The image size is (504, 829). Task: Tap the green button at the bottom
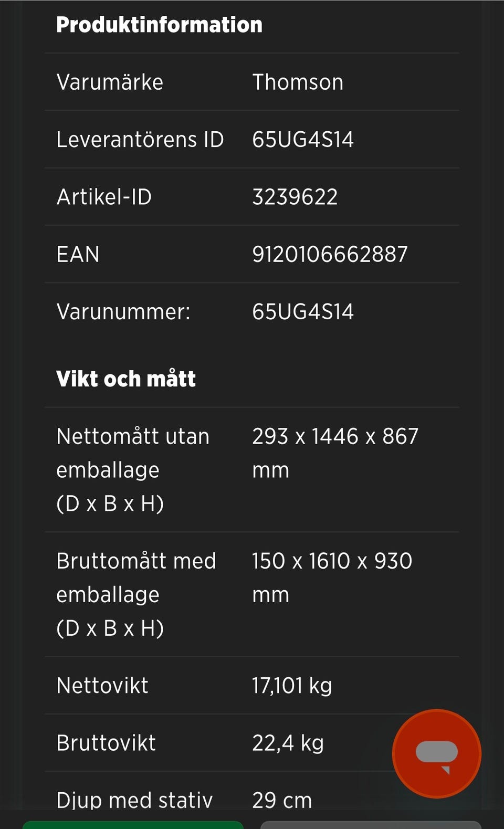pyautogui.click(x=133, y=825)
